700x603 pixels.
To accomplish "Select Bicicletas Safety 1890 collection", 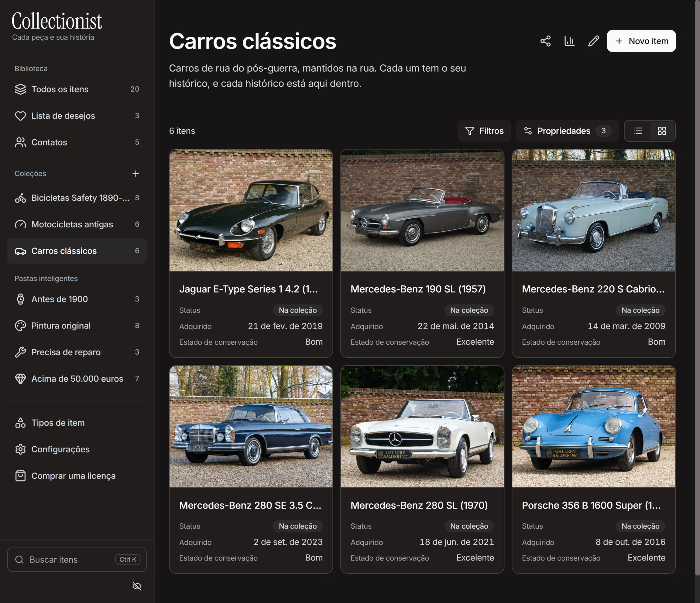I will point(77,198).
